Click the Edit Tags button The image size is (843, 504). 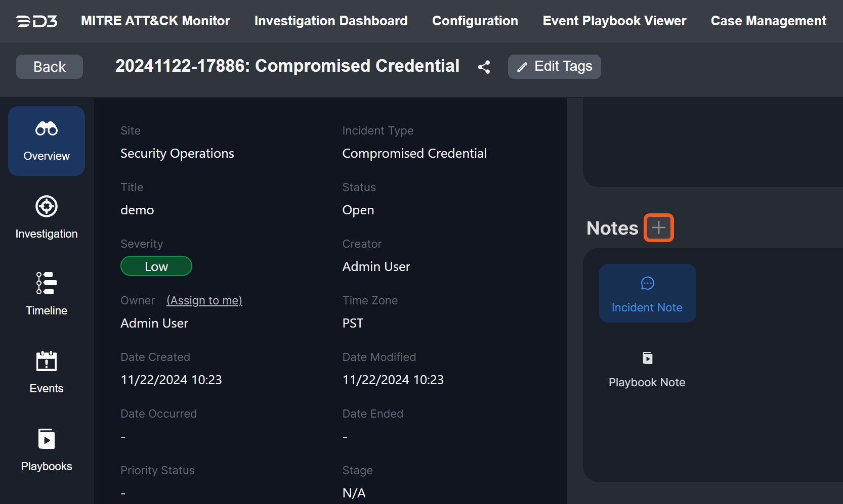(554, 67)
